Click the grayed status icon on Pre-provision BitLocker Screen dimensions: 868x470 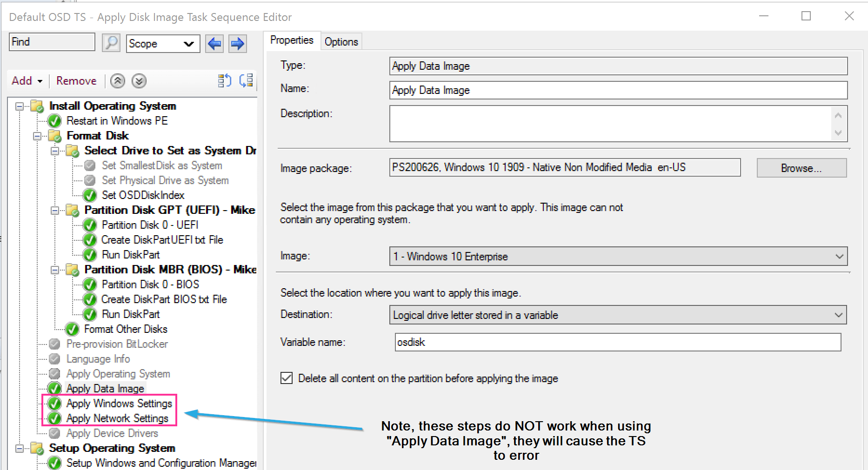(x=54, y=344)
